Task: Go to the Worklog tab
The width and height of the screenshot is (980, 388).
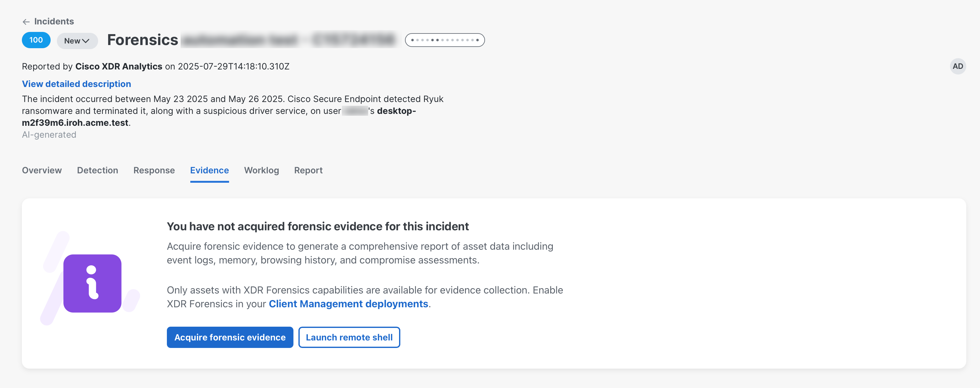Action: (261, 171)
